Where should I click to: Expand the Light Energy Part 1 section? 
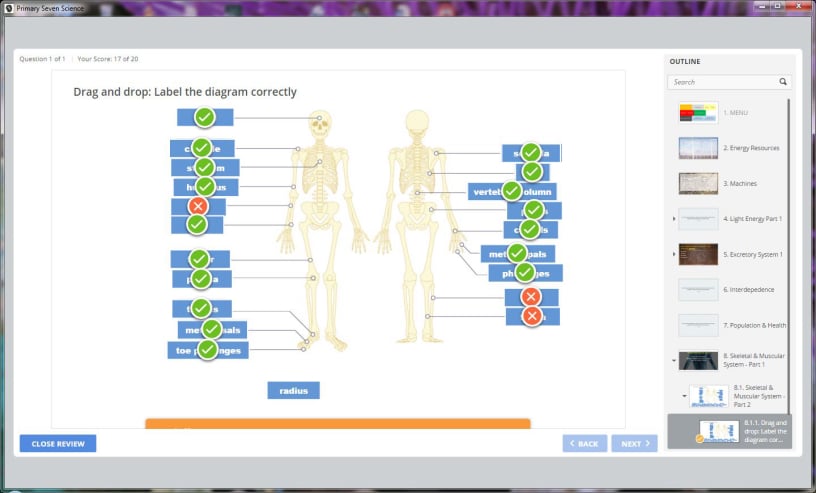click(673, 218)
